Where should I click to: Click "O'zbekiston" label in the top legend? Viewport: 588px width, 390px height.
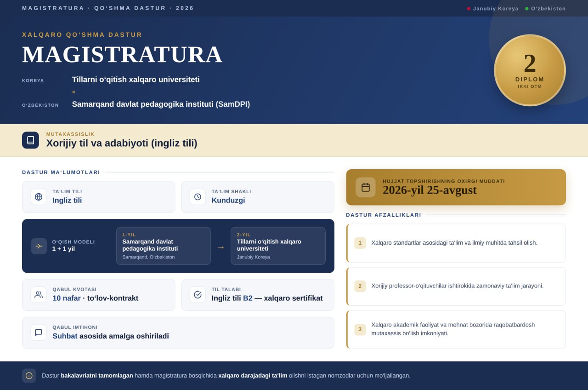click(x=548, y=9)
